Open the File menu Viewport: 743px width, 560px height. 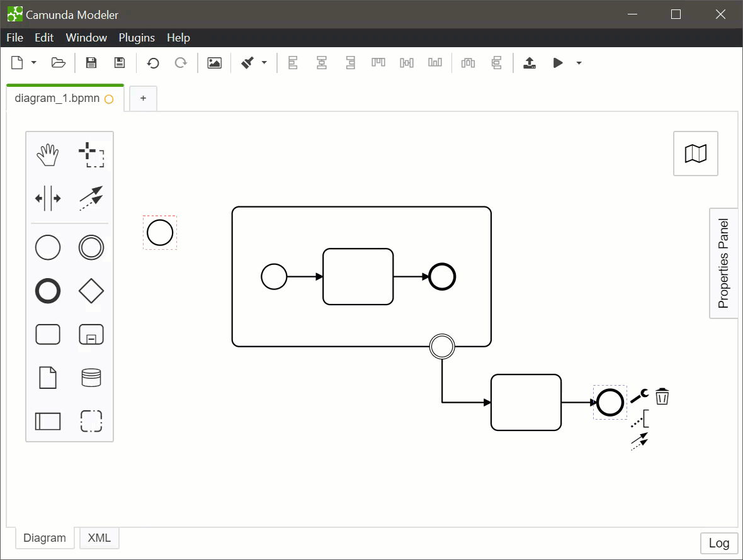[x=14, y=37]
